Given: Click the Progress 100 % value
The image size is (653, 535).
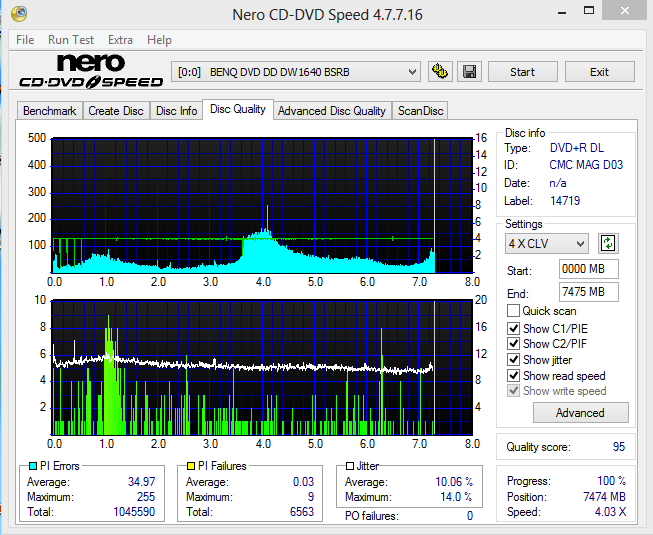Looking at the screenshot, I should (611, 481).
